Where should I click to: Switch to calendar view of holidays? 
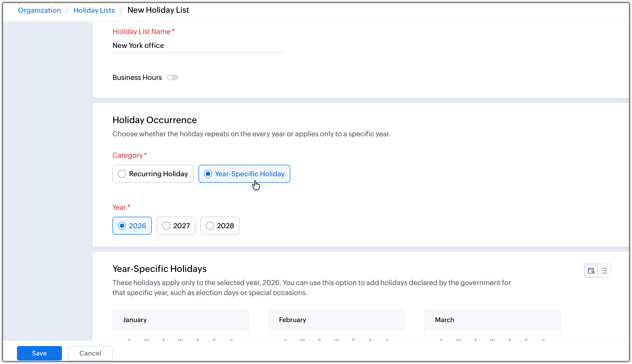[x=591, y=270]
